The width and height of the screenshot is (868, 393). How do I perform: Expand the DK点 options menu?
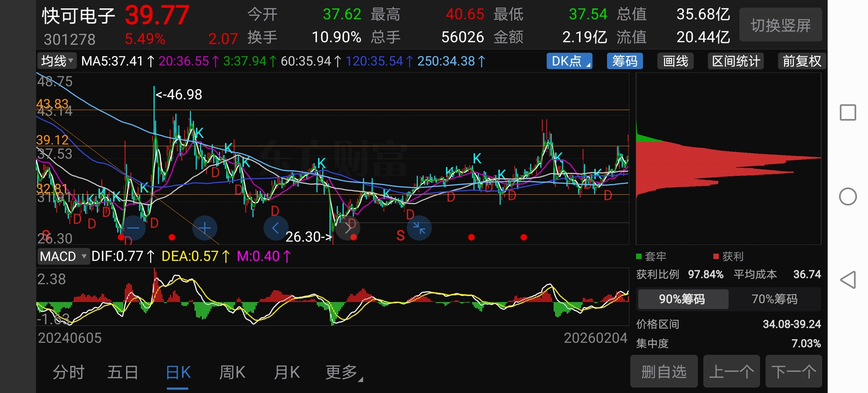tap(569, 61)
